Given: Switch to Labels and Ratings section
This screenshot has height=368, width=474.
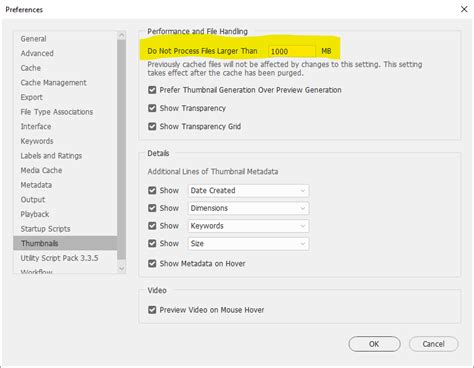Looking at the screenshot, I should click(51, 156).
